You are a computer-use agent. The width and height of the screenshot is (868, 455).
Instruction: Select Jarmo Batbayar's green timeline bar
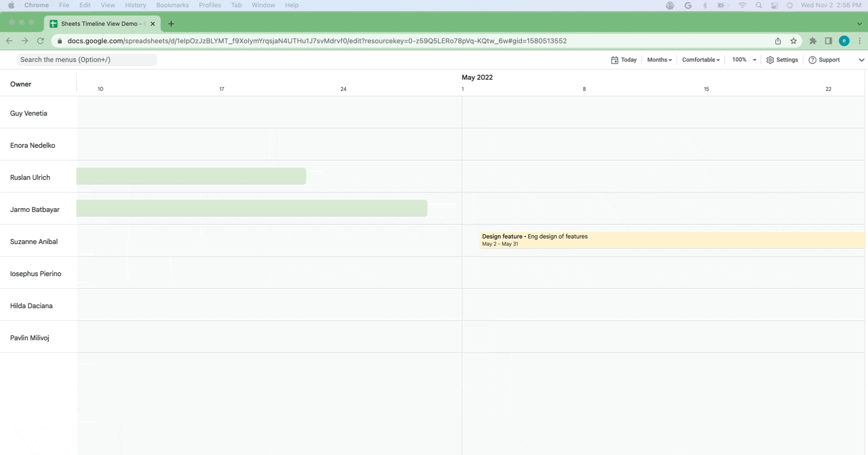coord(252,208)
